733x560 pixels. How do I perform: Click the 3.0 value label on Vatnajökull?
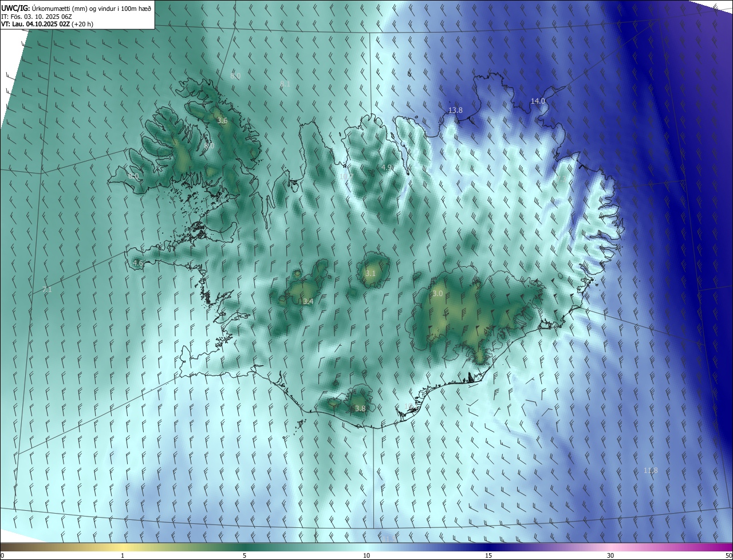438,293
